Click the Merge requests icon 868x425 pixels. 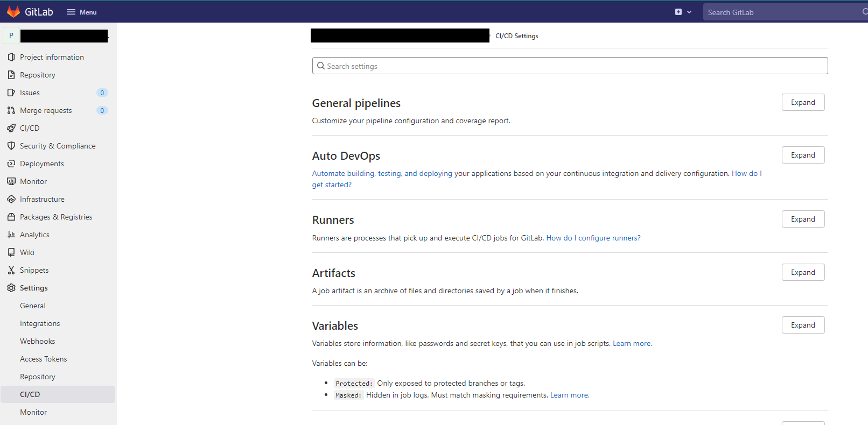click(x=11, y=110)
